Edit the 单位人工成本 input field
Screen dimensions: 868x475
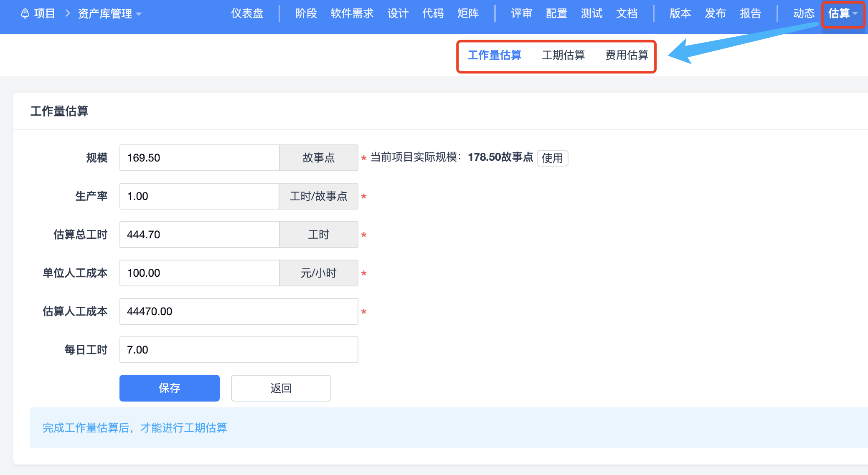pos(199,273)
